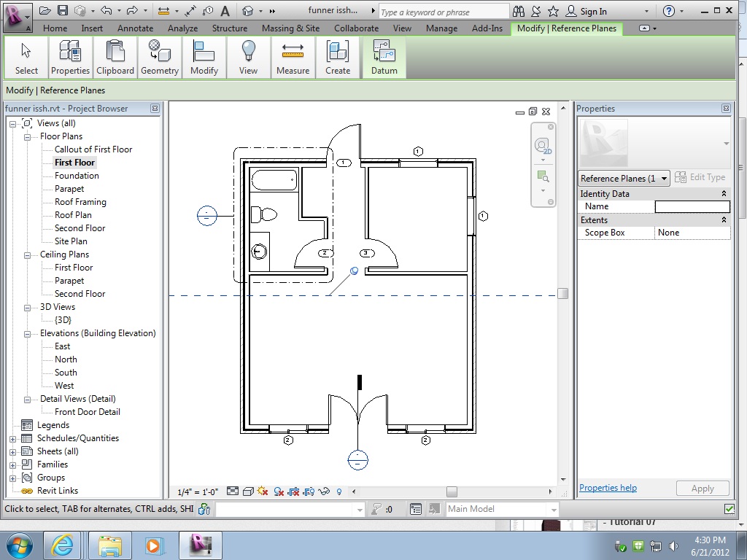Click the 2D steering wheel in navigation bar
This screenshot has width=747, height=560.
click(543, 145)
